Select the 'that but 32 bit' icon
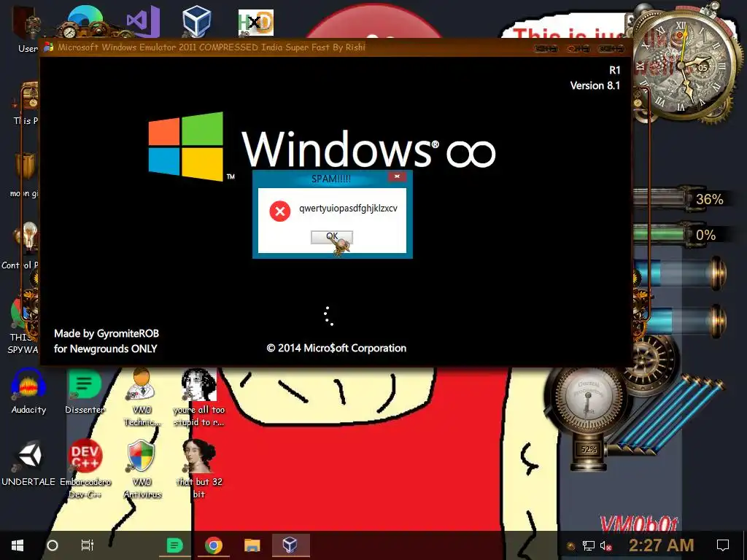Image resolution: width=747 pixels, height=560 pixels. pos(198,469)
